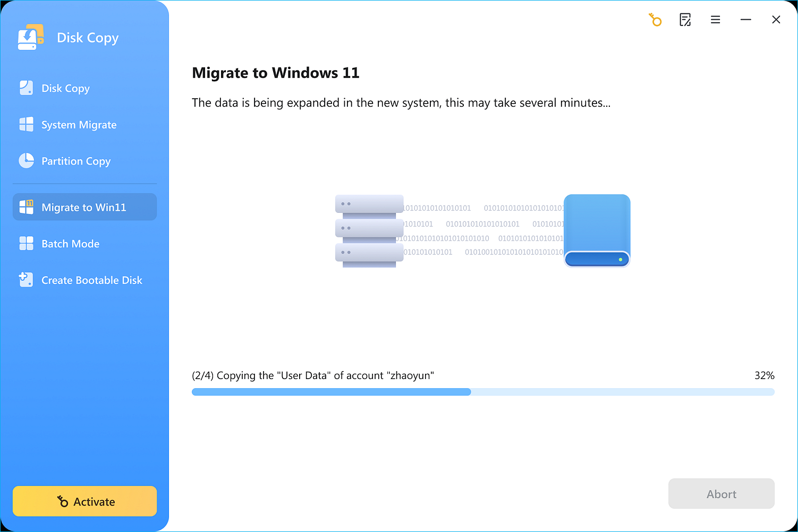Click the Batch Mode grid icon
The image size is (798, 532).
26,243
